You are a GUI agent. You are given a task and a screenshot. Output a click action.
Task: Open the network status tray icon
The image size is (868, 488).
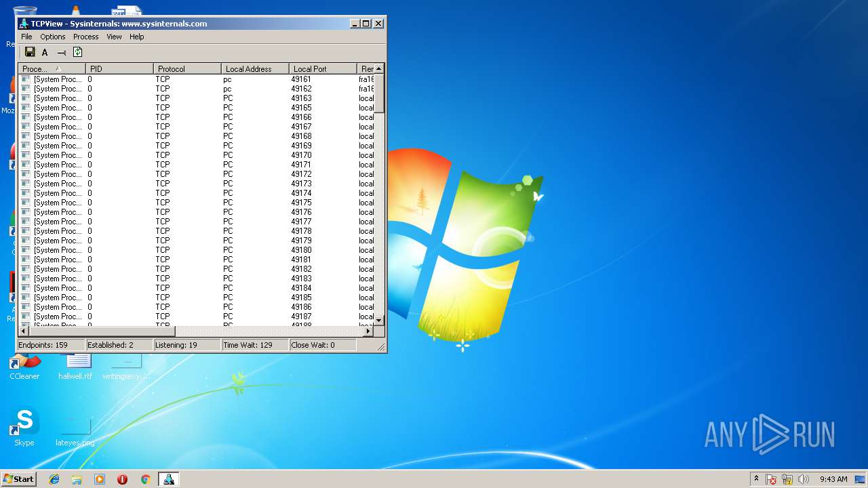pyautogui.click(x=787, y=479)
